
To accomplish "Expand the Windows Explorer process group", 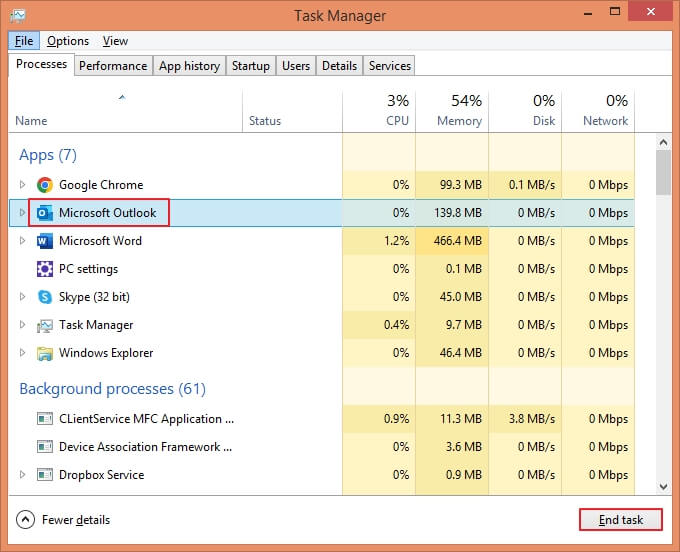I will (22, 353).
